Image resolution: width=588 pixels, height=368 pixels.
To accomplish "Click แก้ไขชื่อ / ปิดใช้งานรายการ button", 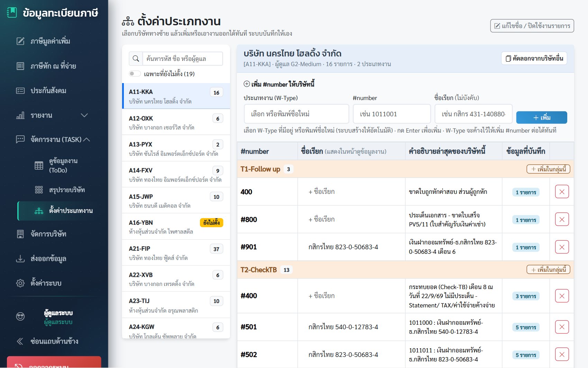I will (x=532, y=26).
